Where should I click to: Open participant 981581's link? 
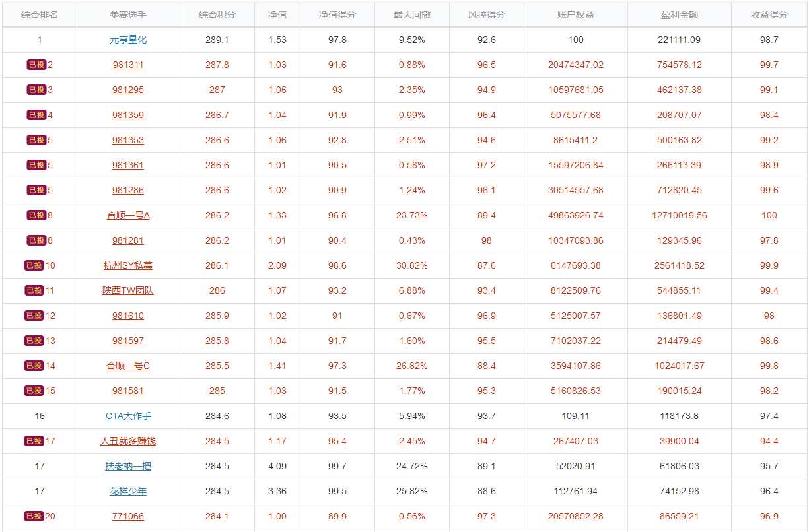128,391
